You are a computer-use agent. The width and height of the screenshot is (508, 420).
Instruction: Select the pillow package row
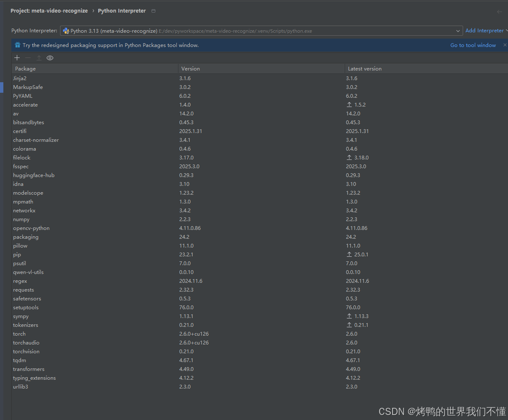tap(260, 246)
